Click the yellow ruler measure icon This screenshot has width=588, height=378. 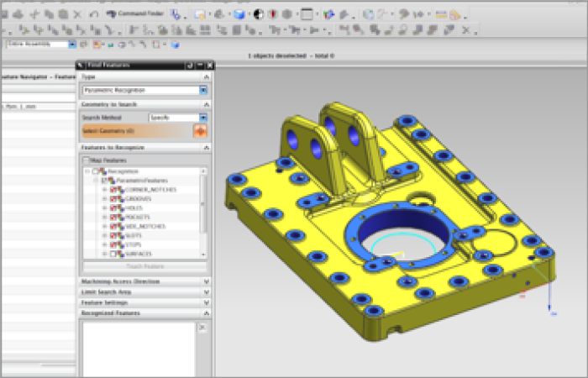[x=441, y=14]
